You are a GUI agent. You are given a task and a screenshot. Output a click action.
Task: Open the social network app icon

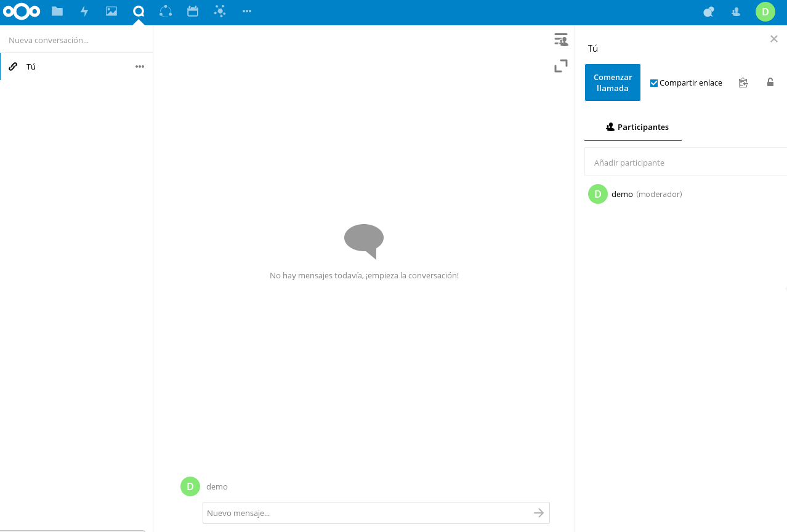(x=220, y=11)
